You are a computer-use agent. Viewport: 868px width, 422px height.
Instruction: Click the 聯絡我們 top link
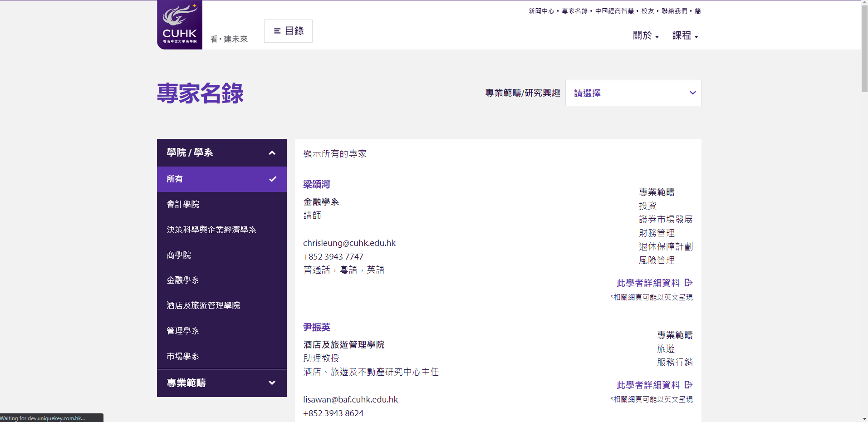[x=674, y=11]
